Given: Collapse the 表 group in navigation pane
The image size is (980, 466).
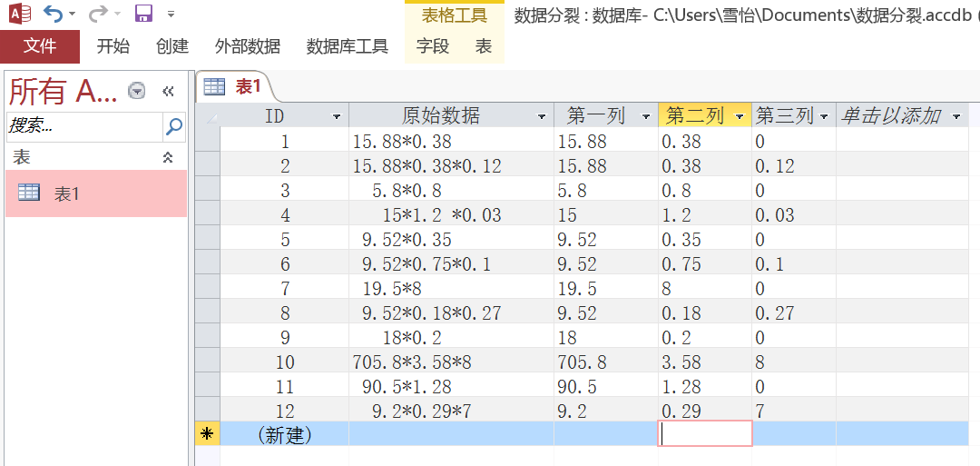Looking at the screenshot, I should pyautogui.click(x=168, y=157).
